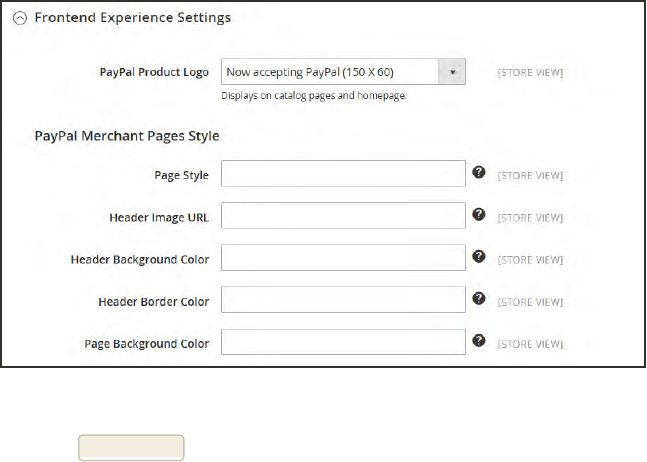Image resolution: width=647 pixels, height=462 pixels.
Task: Open the Header Background Color help tooltip
Action: point(479,256)
